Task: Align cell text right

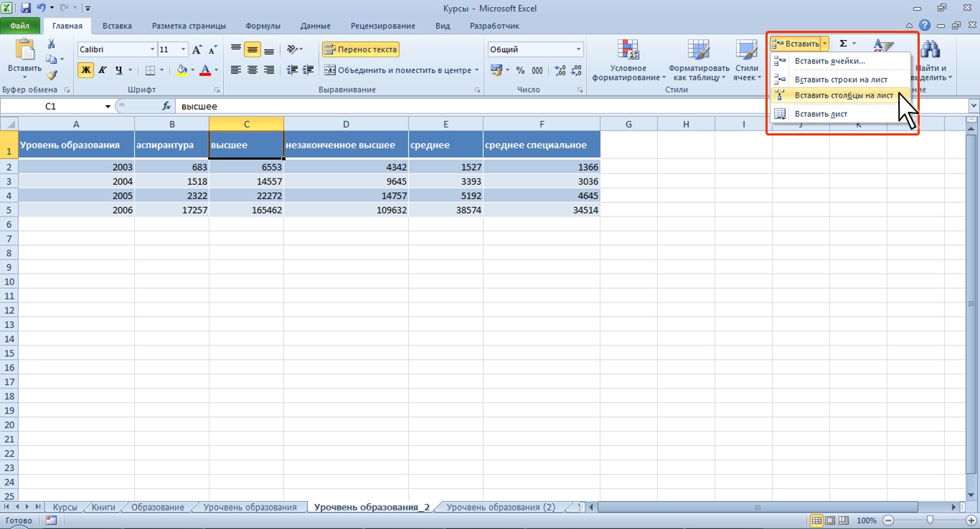Action: (x=269, y=70)
